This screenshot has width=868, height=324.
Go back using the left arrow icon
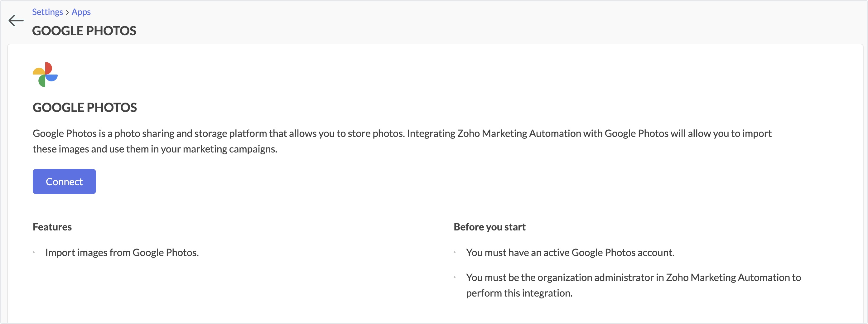click(x=16, y=21)
